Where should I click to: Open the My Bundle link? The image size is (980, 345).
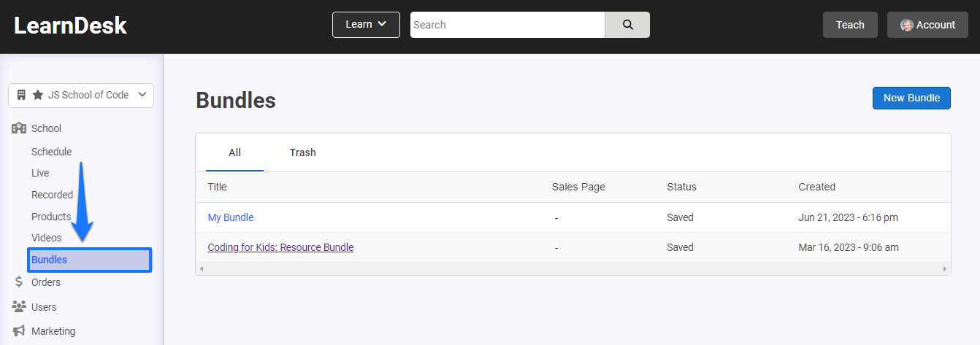[x=231, y=217]
